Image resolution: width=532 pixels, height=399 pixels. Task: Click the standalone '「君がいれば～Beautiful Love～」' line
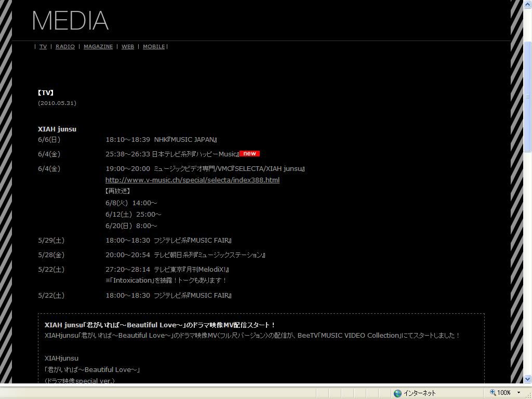pos(92,370)
